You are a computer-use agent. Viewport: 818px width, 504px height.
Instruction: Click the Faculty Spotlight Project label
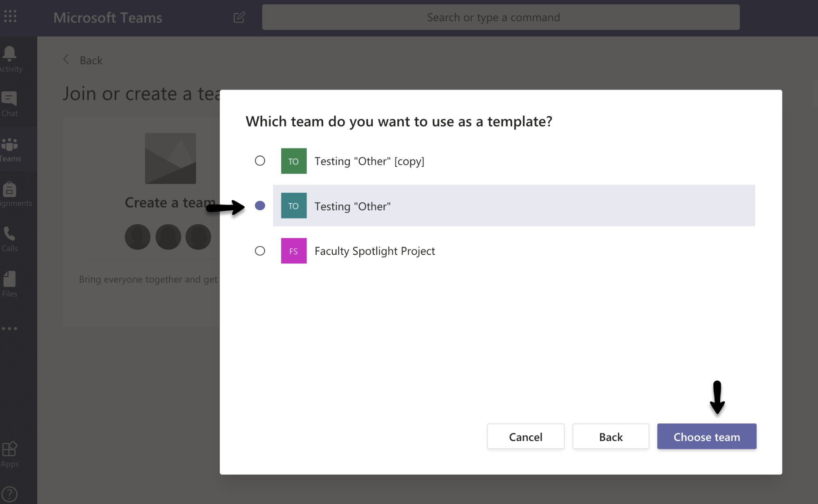pos(374,251)
